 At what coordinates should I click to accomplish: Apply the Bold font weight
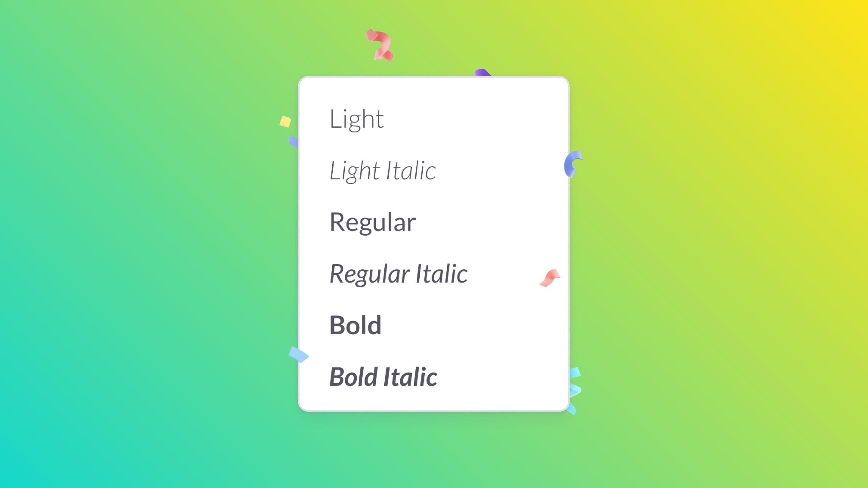[355, 324]
